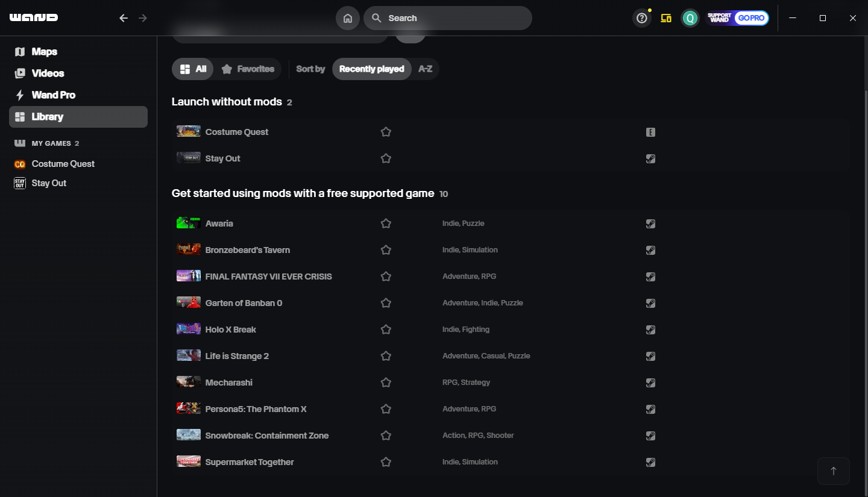The width and height of the screenshot is (868, 497).
Task: Sort library by A-Z
Action: click(x=426, y=69)
